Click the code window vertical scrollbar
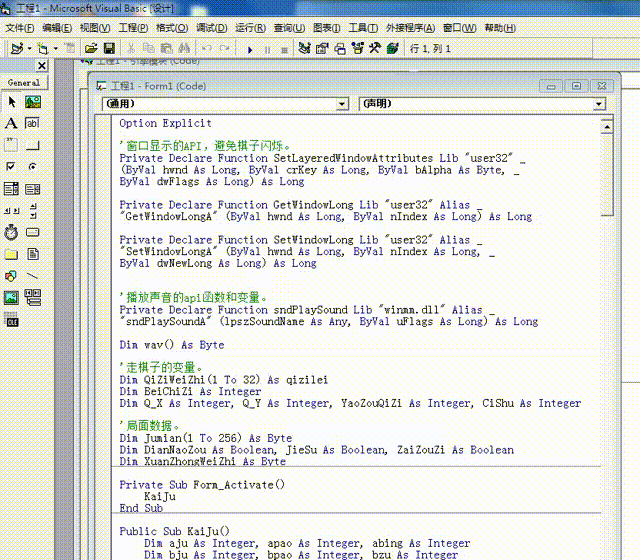This screenshot has height=560, width=640. [608, 300]
